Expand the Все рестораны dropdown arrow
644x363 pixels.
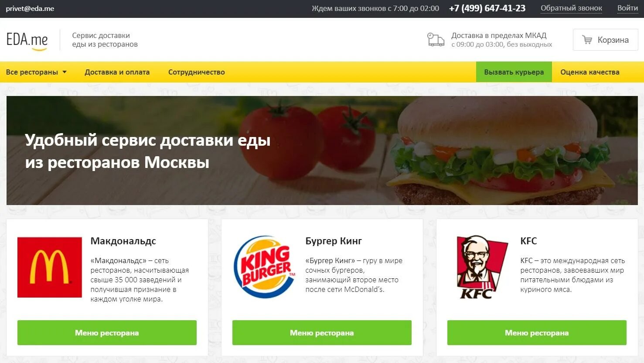[65, 72]
